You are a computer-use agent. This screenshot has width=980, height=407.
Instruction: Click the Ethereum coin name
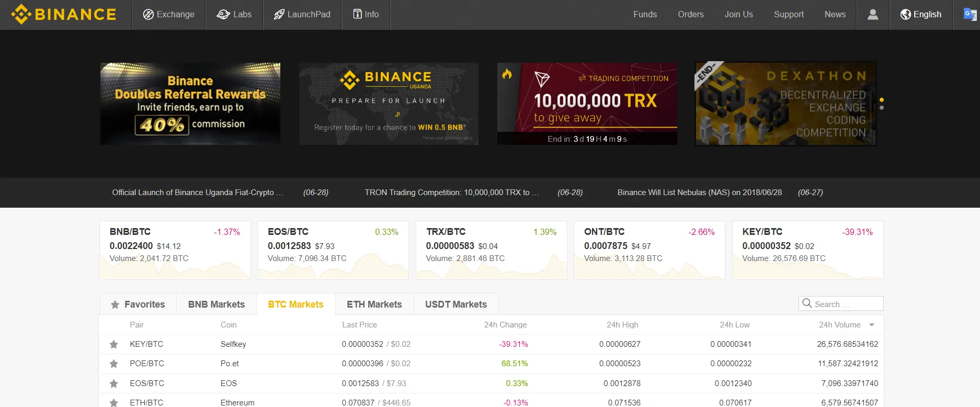pyautogui.click(x=237, y=402)
